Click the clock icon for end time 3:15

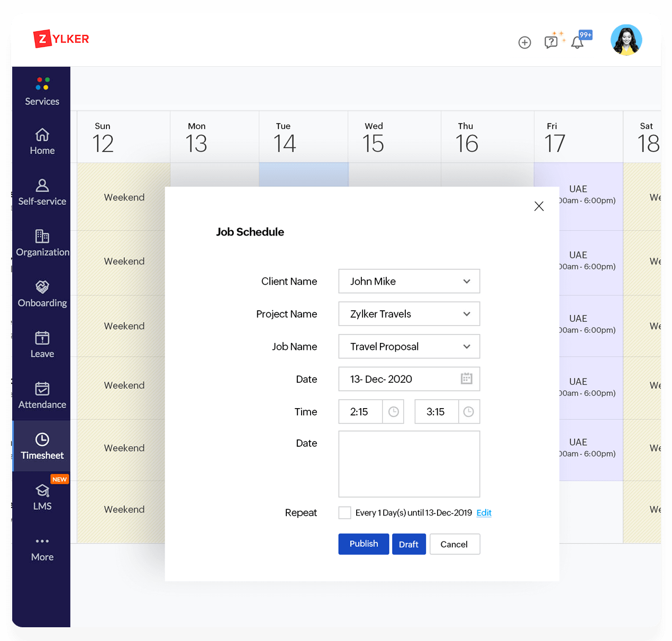point(469,412)
